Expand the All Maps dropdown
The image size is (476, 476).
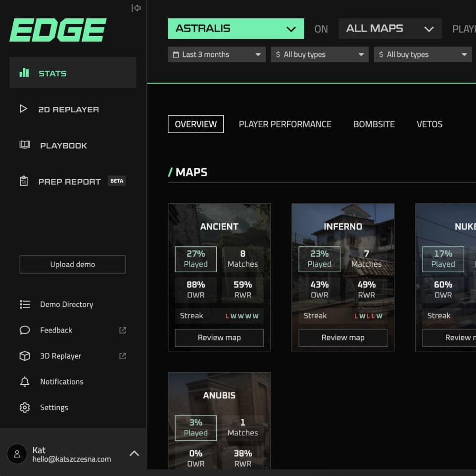(389, 29)
